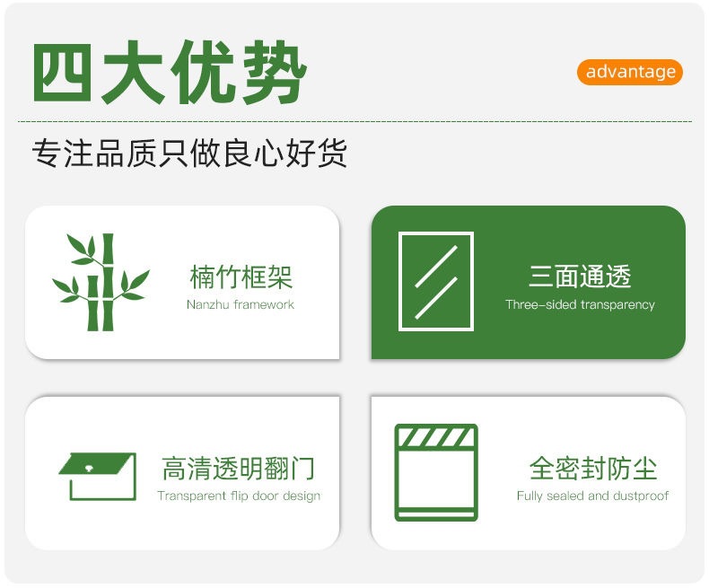The width and height of the screenshot is (709, 588).
Task: Click the Three-sided transparency caption
Action: point(580,304)
